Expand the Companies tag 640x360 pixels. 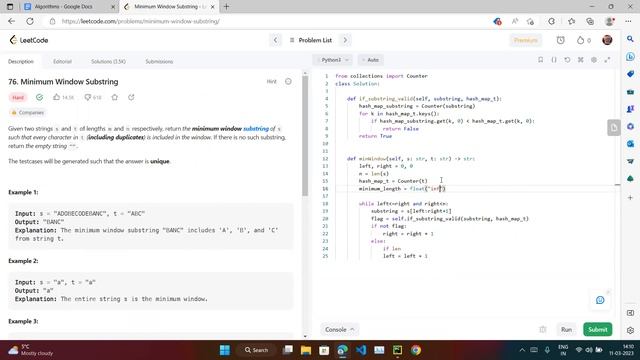27,112
